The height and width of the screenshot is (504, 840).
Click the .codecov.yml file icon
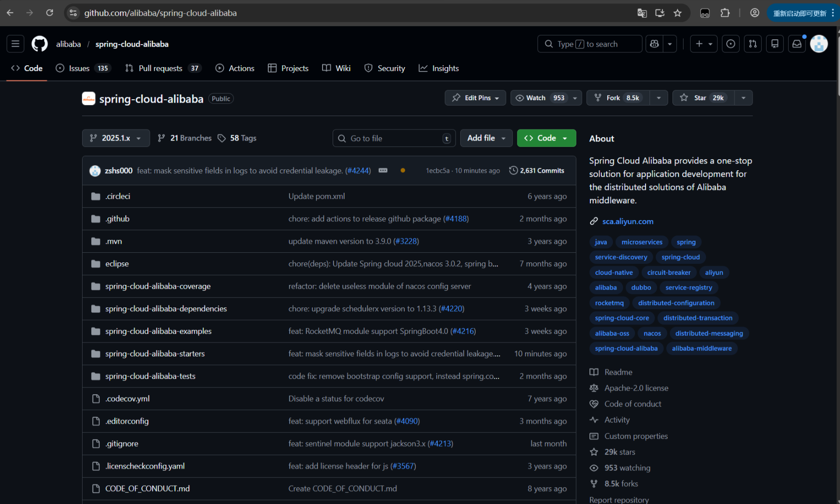[x=96, y=399]
